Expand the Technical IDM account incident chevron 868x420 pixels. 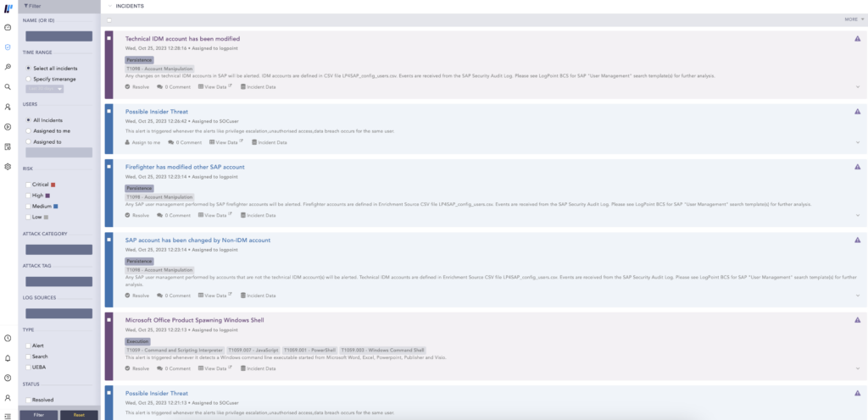(858, 86)
